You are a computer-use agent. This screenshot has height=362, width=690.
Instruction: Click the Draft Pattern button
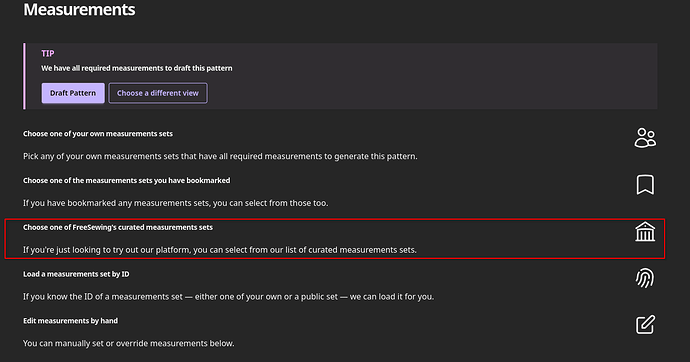click(x=73, y=93)
